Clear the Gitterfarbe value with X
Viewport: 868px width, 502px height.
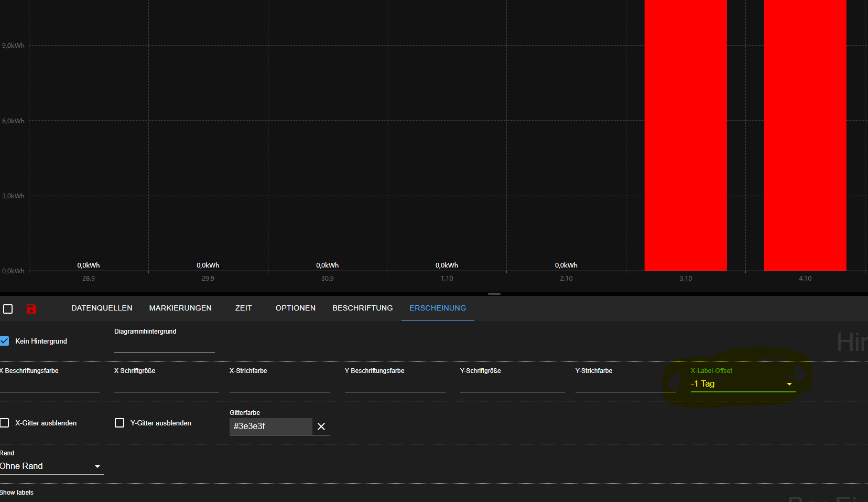coord(321,426)
